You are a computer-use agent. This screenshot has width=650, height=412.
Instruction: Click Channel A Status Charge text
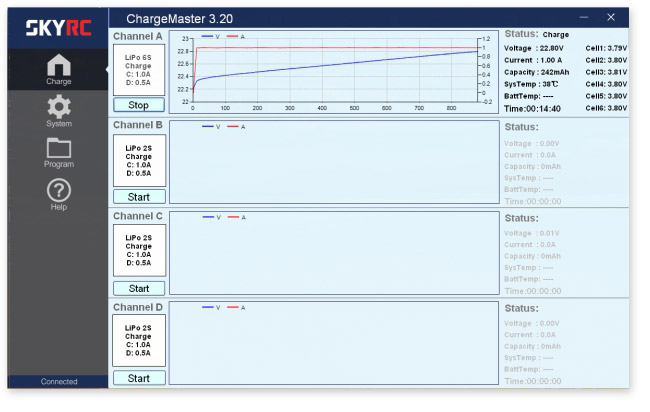click(555, 35)
